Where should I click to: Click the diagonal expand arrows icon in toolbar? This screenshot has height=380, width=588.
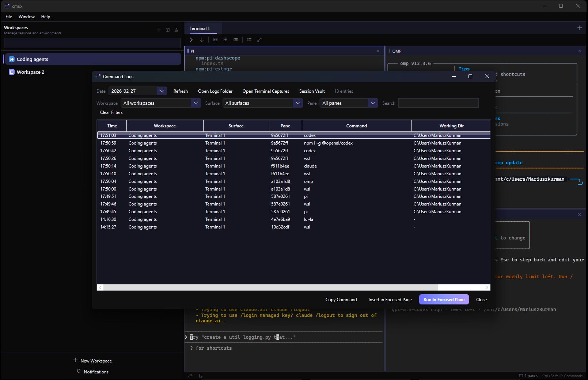[259, 39]
